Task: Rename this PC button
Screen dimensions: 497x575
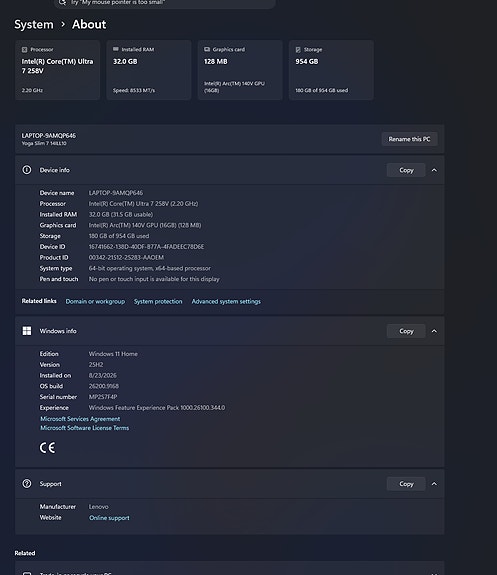Action: [409, 139]
